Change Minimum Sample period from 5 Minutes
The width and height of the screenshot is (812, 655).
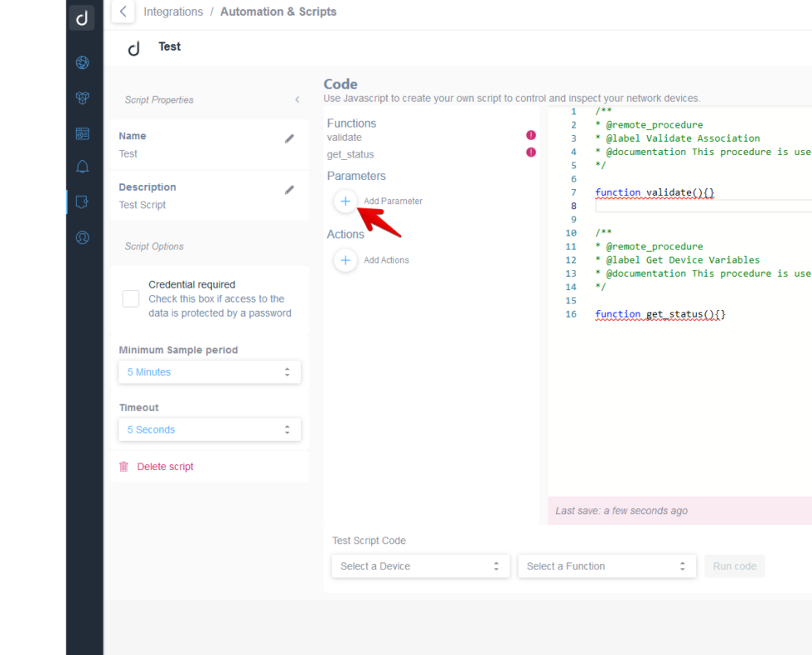coord(209,371)
